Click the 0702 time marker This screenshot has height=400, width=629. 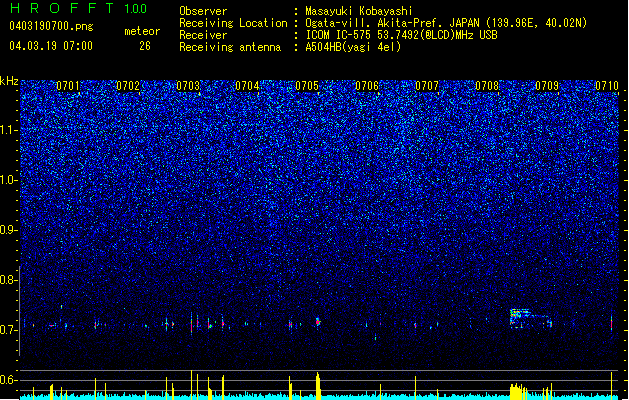click(x=128, y=86)
